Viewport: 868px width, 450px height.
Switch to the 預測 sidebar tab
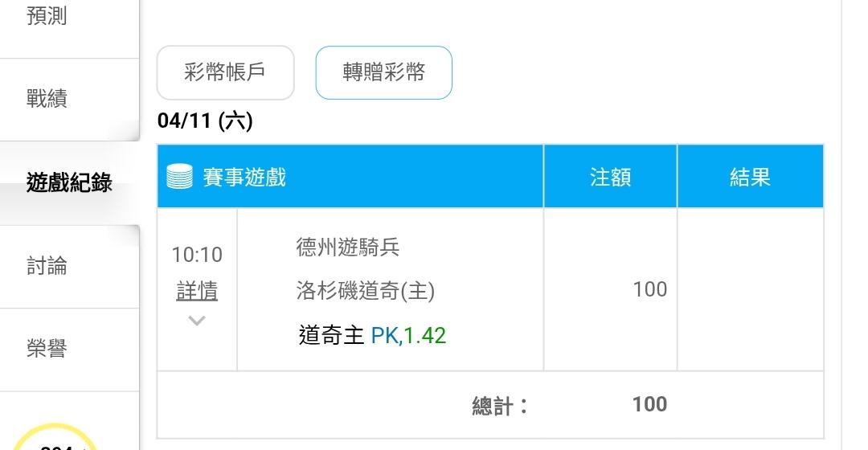pos(47,16)
